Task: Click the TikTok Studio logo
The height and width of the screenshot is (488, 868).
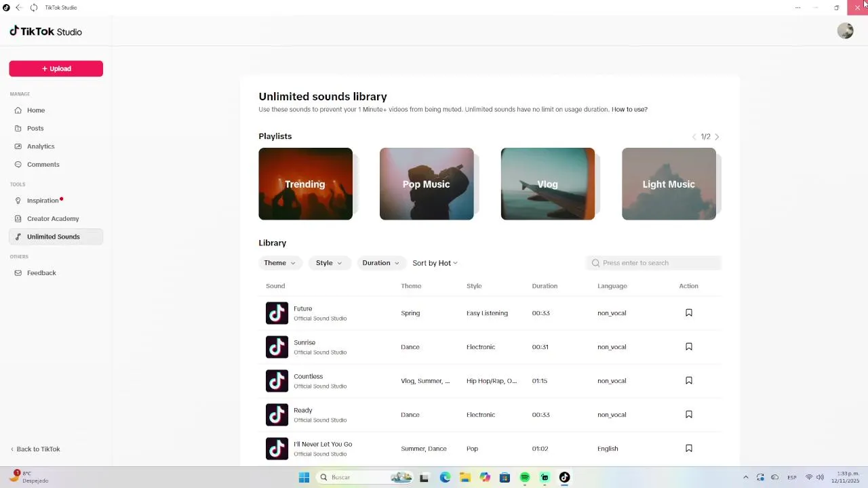Action: tap(45, 31)
